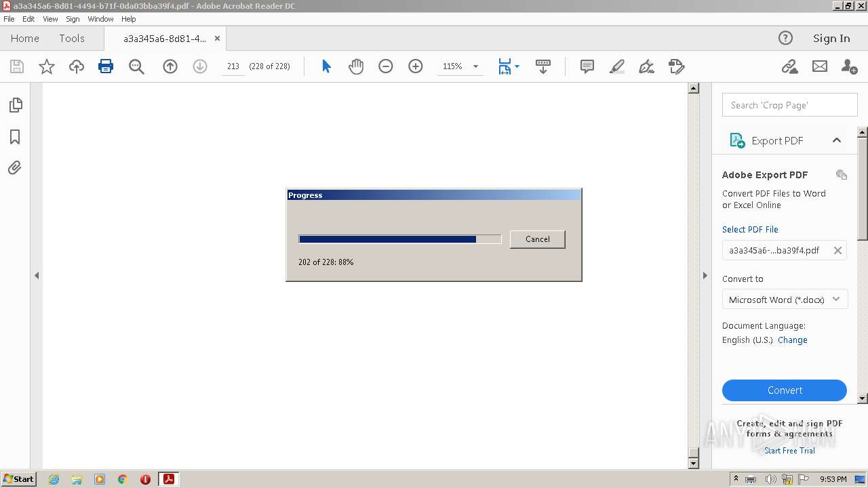The height and width of the screenshot is (488, 868).
Task: Click the tools pane scrollbar down arrow
Action: pyautogui.click(x=863, y=399)
